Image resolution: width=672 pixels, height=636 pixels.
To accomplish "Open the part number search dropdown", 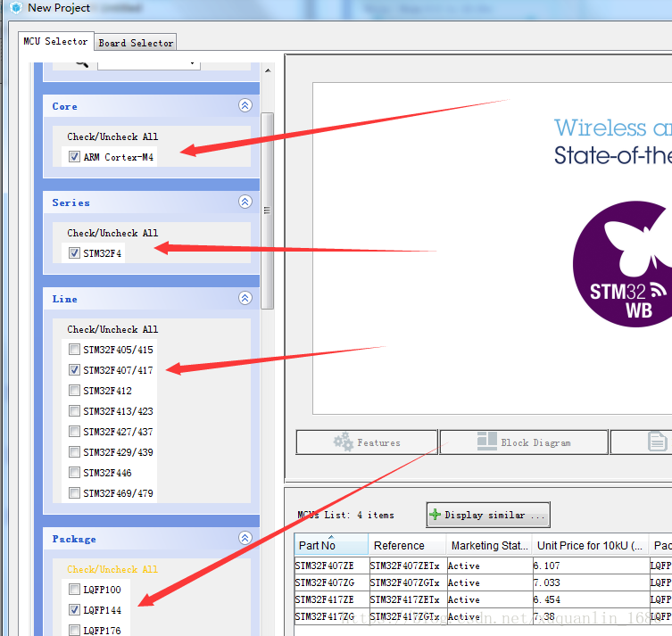I will pos(193,64).
